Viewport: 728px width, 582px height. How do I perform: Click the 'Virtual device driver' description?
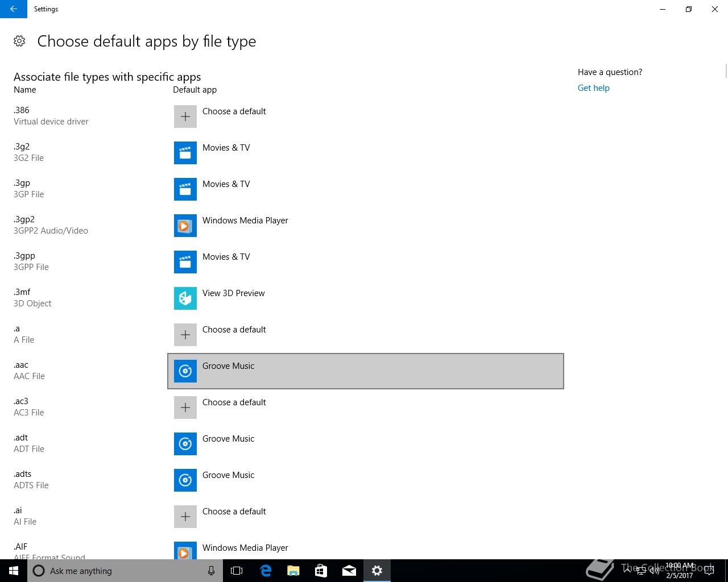51,122
